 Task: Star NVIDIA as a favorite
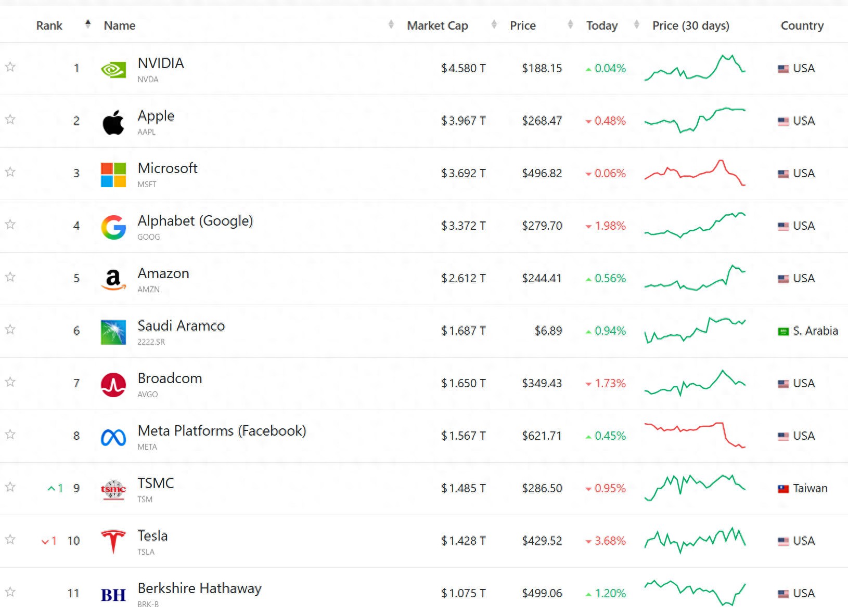point(10,67)
